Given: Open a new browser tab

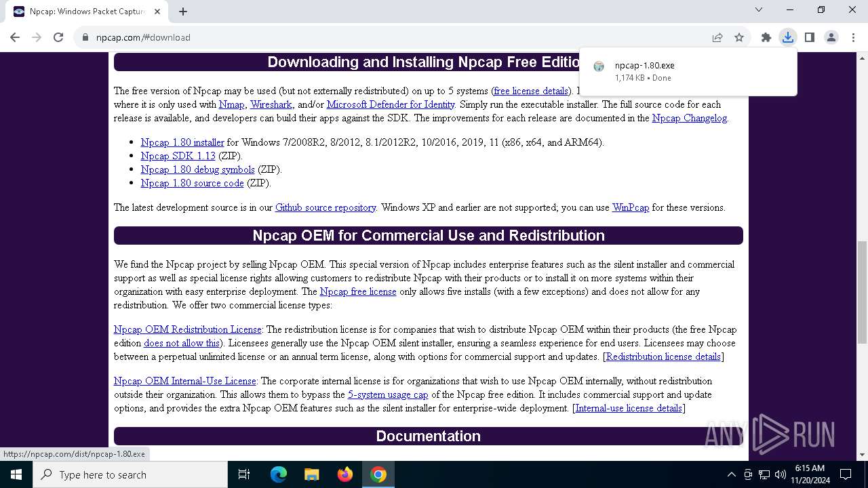Looking at the screenshot, I should (x=183, y=12).
